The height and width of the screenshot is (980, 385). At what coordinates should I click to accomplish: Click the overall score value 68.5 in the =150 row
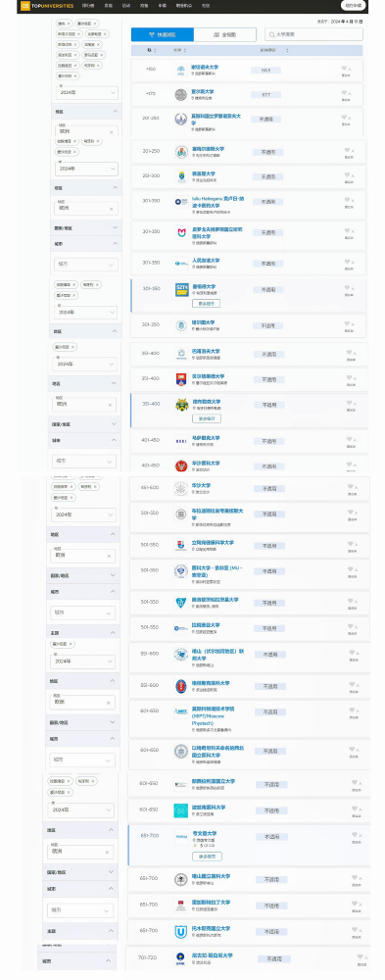coord(265,70)
